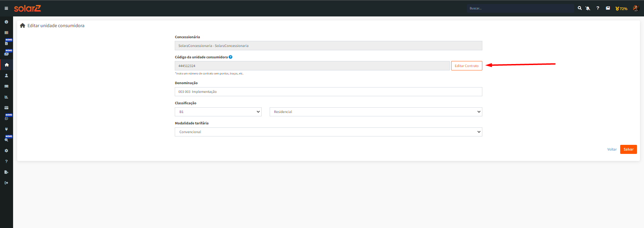Open help question mark in top bar

coord(598,8)
